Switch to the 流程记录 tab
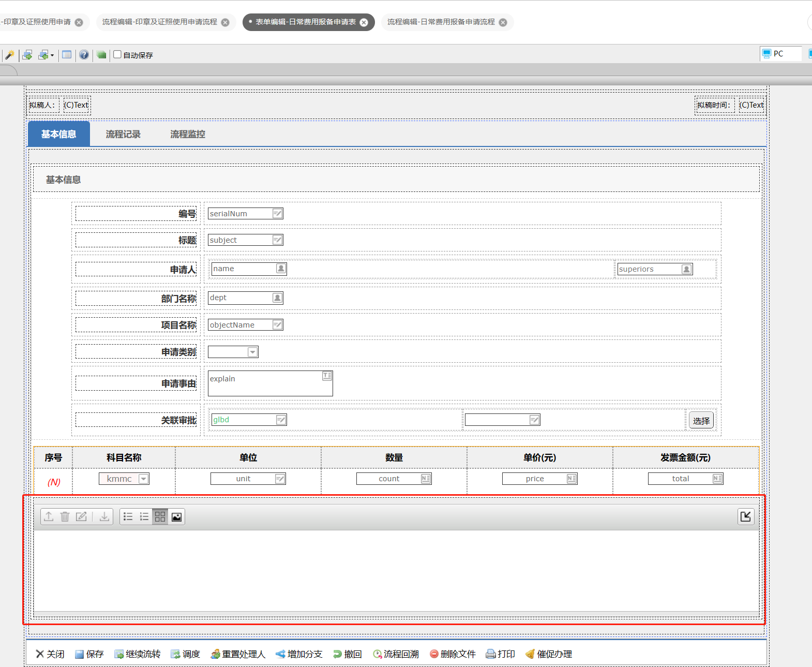812x667 pixels. pos(123,134)
